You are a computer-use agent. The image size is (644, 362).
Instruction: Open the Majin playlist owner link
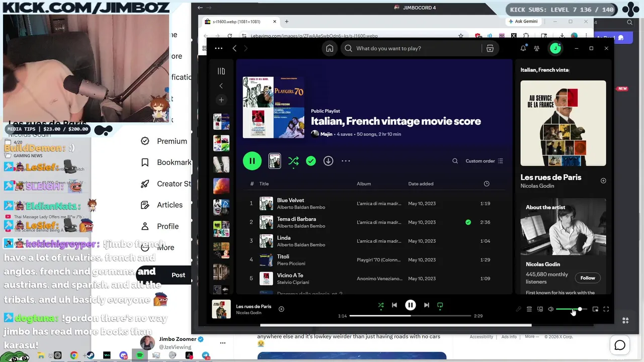(x=326, y=134)
